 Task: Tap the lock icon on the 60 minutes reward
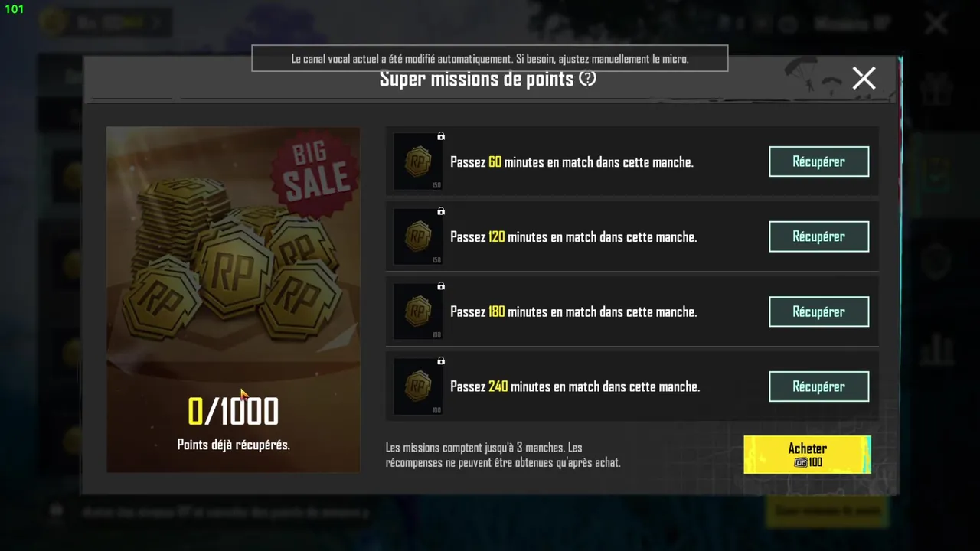[441, 136]
